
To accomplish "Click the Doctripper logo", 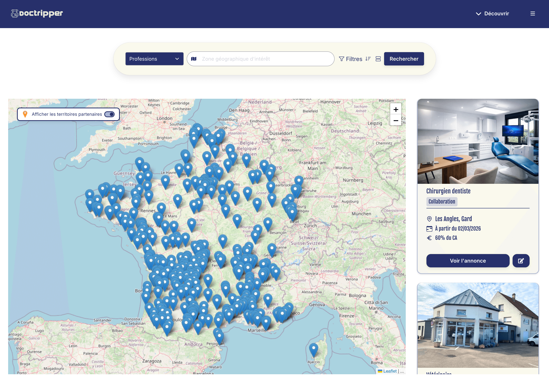I will (37, 13).
